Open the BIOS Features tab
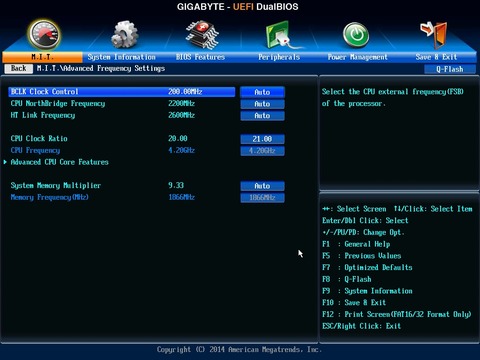 pyautogui.click(x=200, y=57)
